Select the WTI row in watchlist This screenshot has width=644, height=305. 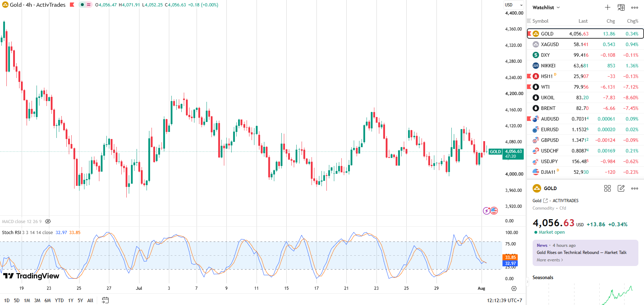(585, 87)
